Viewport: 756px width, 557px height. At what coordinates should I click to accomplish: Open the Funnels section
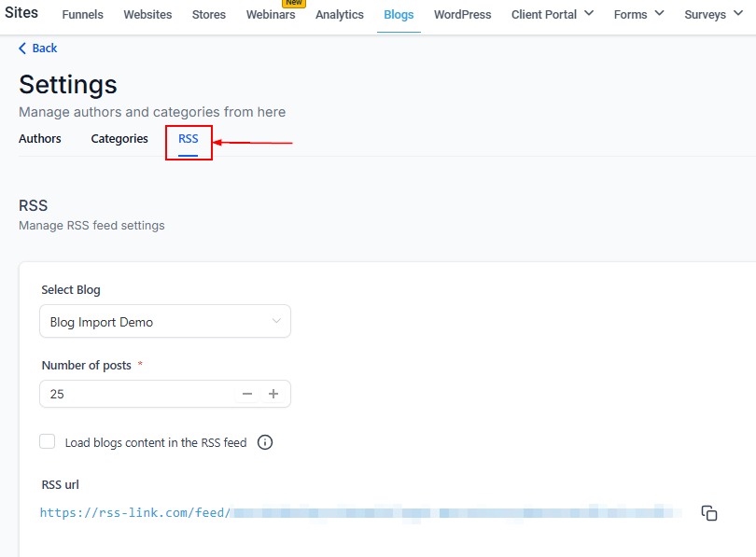[x=83, y=15]
